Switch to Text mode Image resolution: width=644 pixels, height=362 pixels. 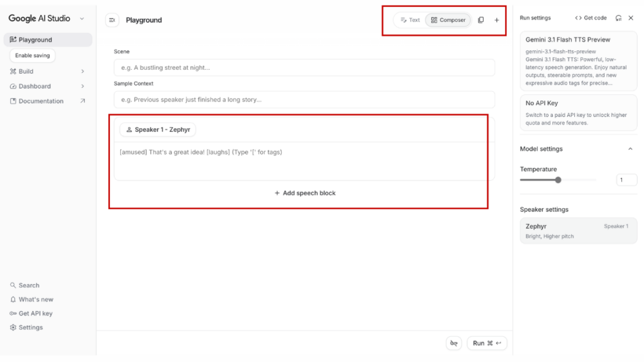coord(409,19)
